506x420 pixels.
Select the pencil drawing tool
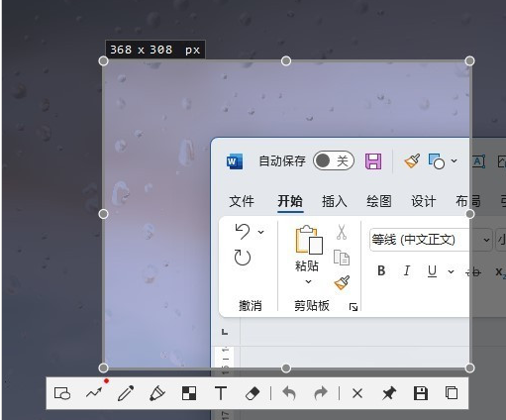(126, 393)
